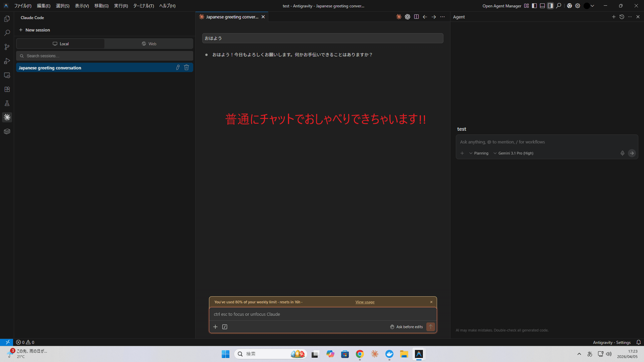
Task: Switch sessions view to Web
Action: (x=149, y=44)
